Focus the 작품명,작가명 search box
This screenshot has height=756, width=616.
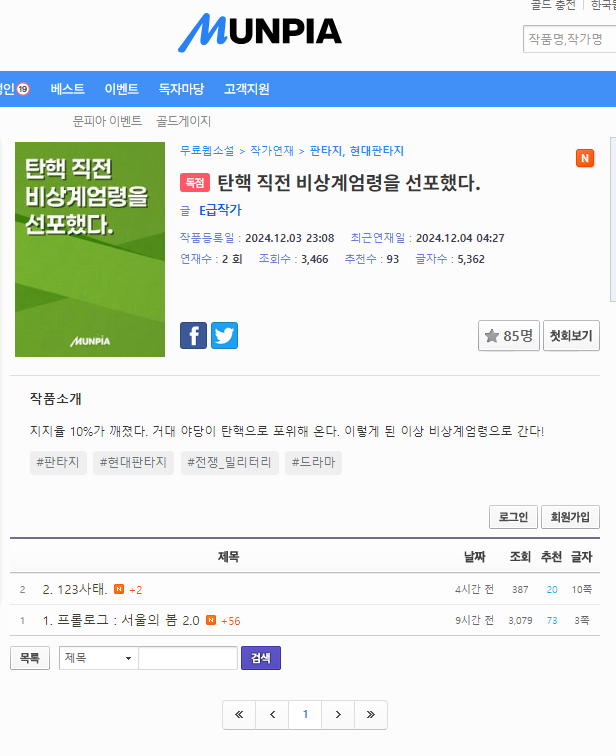(x=569, y=39)
